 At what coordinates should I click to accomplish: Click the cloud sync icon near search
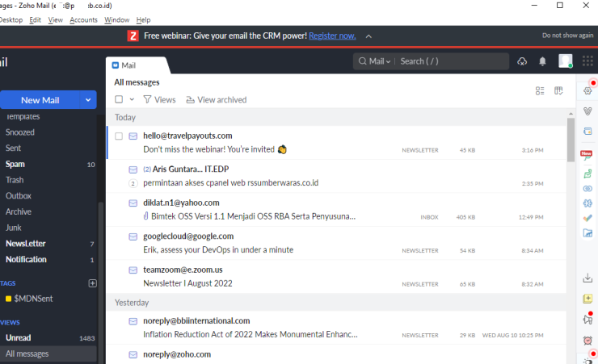522,61
